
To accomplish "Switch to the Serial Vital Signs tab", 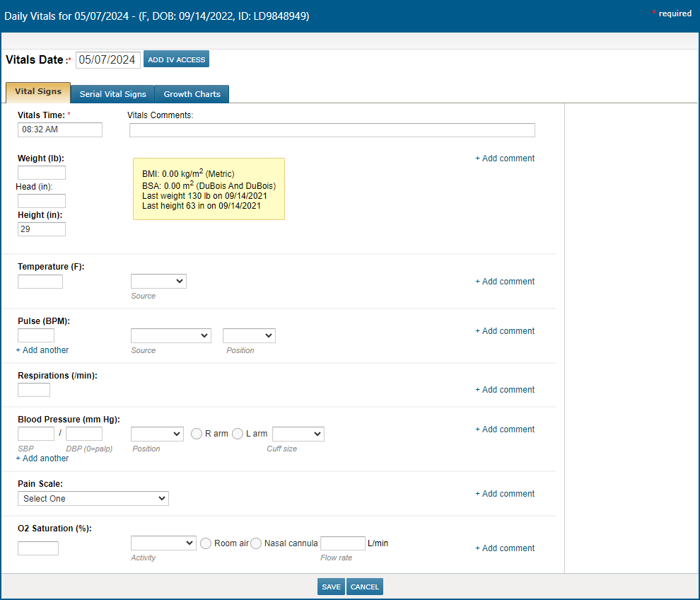I will point(113,94).
